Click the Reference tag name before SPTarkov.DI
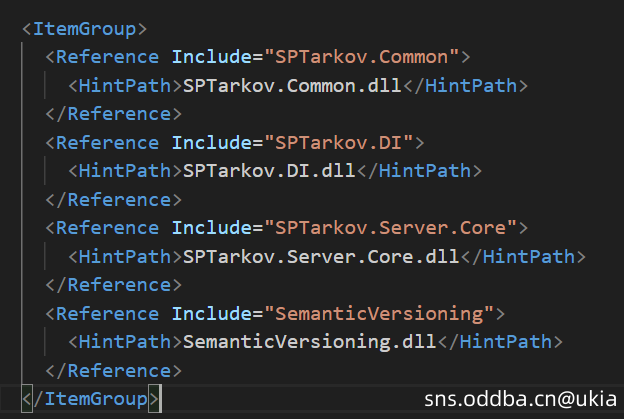Viewport: 624px width, 419px height. pyautogui.click(x=108, y=142)
